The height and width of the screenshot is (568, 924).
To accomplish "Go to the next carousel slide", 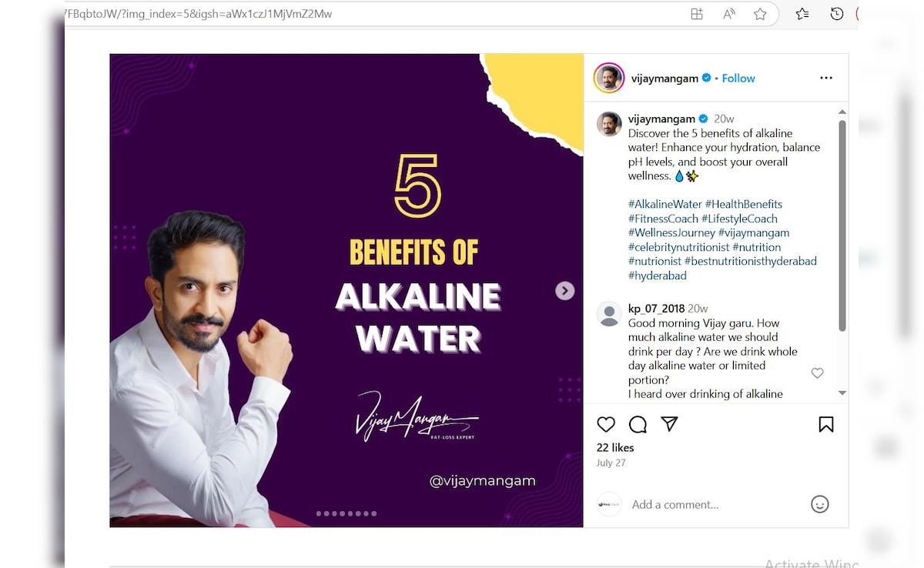I will click(x=565, y=290).
